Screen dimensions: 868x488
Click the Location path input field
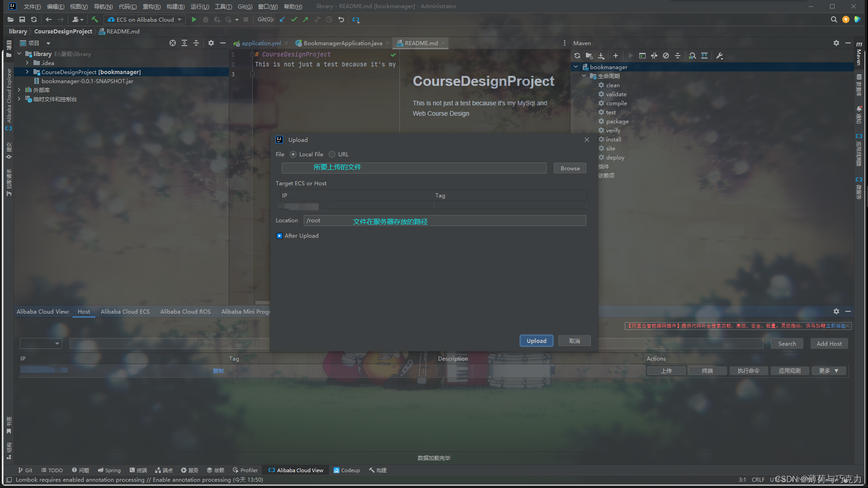(445, 221)
